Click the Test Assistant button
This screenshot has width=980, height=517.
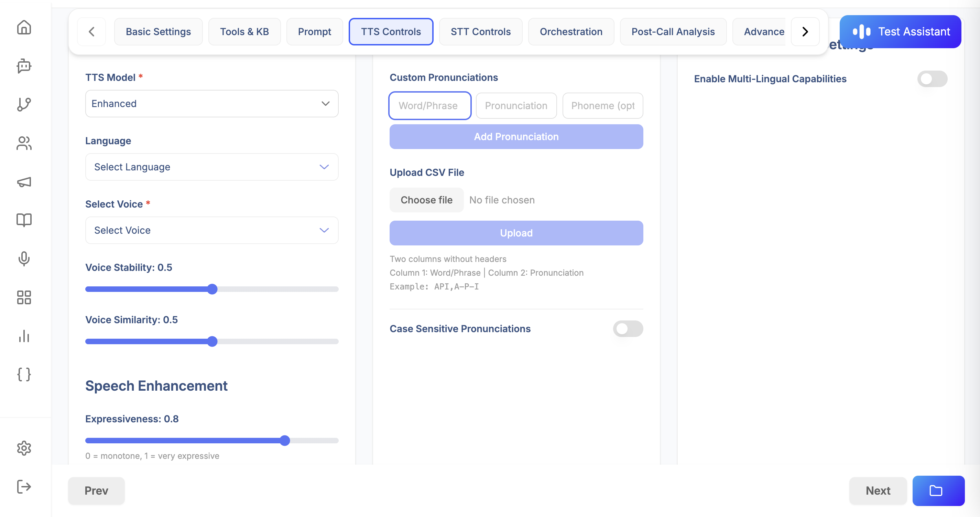click(x=900, y=32)
